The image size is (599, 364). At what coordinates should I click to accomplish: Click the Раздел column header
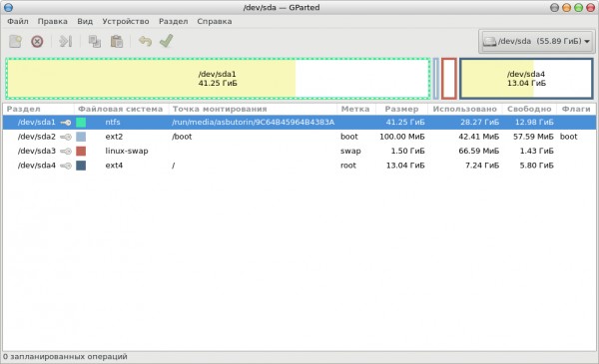(x=38, y=109)
